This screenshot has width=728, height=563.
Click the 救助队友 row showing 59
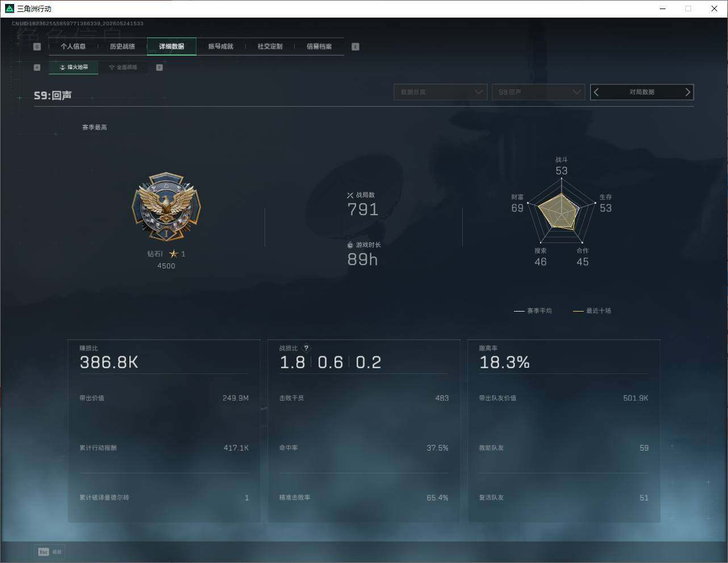click(x=563, y=448)
